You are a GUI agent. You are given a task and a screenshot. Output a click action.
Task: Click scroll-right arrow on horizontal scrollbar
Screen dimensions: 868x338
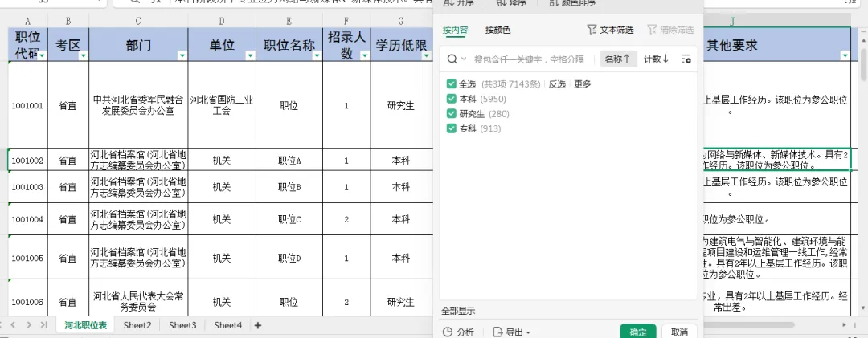[x=844, y=324]
